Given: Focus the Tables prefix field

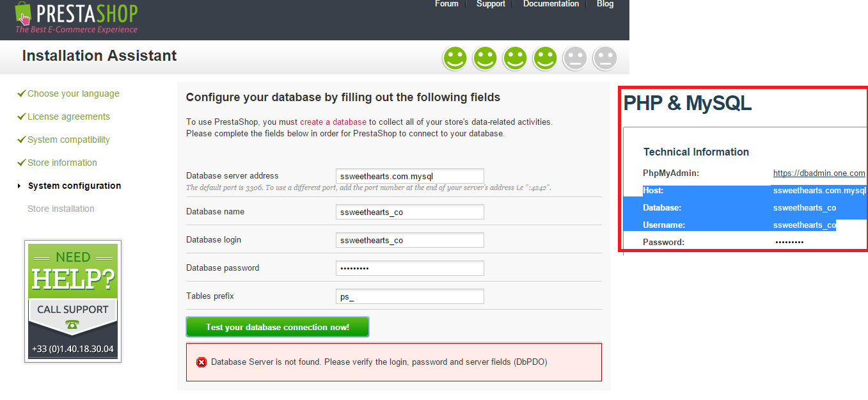Looking at the screenshot, I should 410,296.
